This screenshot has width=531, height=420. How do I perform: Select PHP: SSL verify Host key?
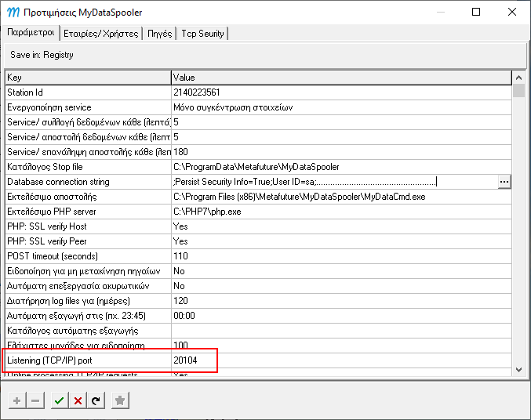pyautogui.click(x=88, y=226)
